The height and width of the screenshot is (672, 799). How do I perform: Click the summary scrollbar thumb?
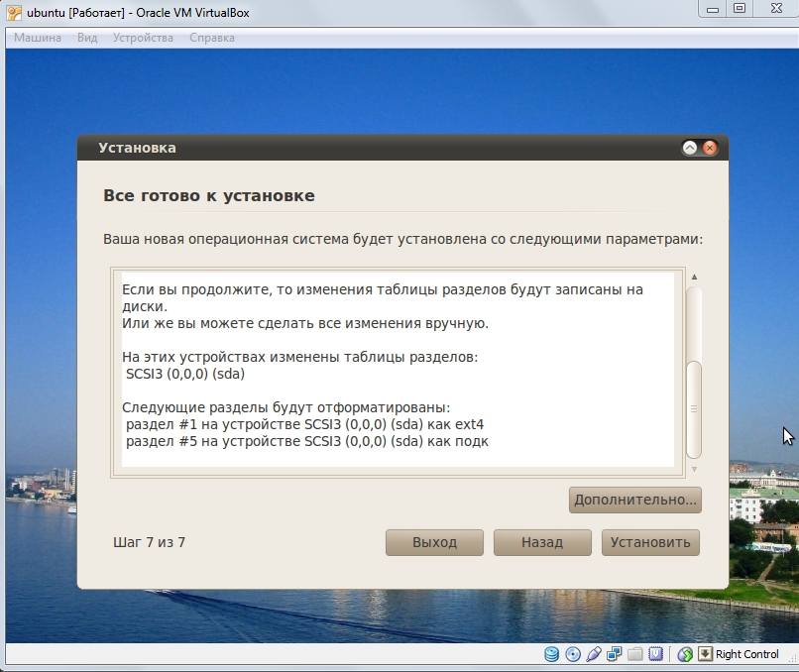pos(694,409)
